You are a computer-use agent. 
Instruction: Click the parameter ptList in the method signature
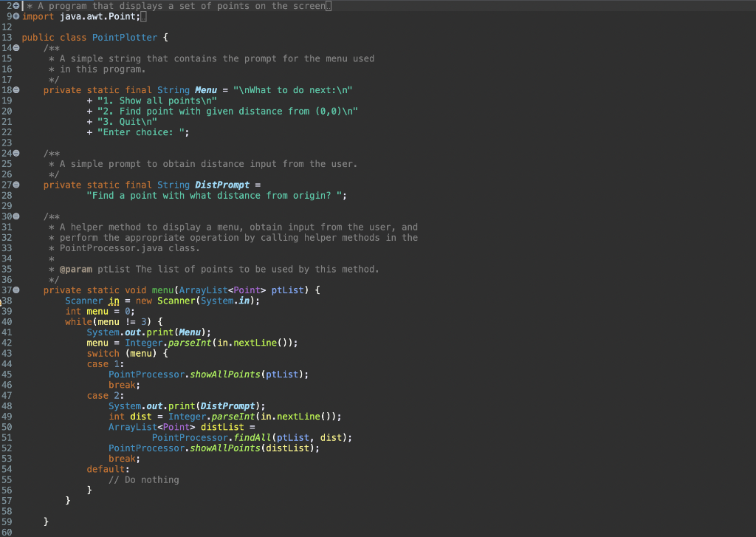(x=287, y=290)
